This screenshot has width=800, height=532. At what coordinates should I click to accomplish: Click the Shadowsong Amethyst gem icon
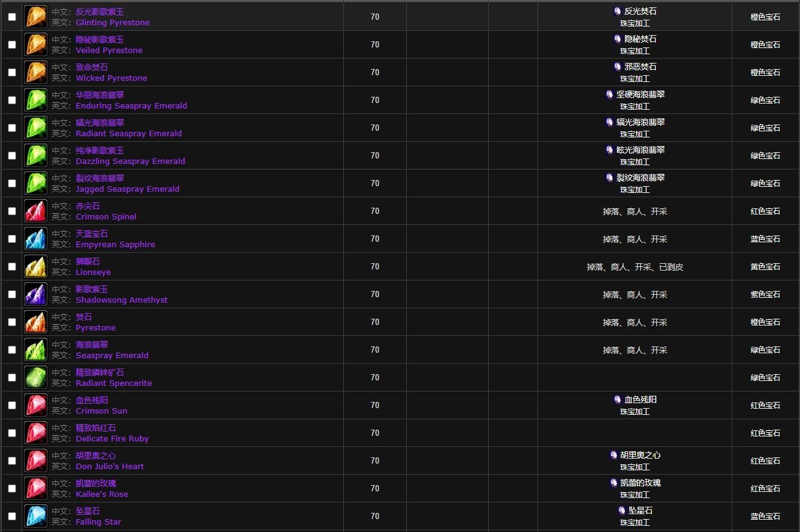[x=36, y=294]
